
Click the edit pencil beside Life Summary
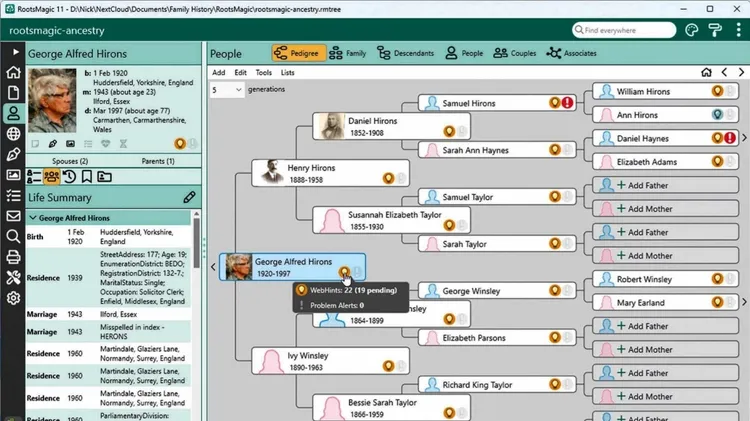(189, 197)
